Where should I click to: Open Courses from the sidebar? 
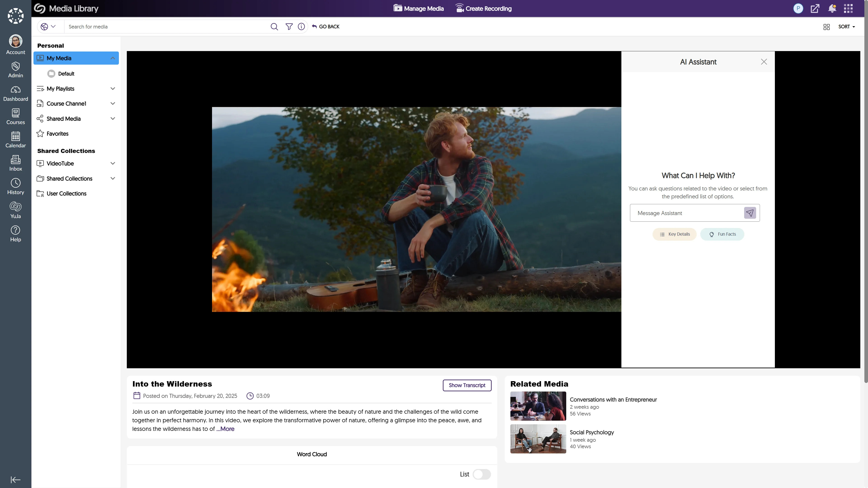[16, 117]
